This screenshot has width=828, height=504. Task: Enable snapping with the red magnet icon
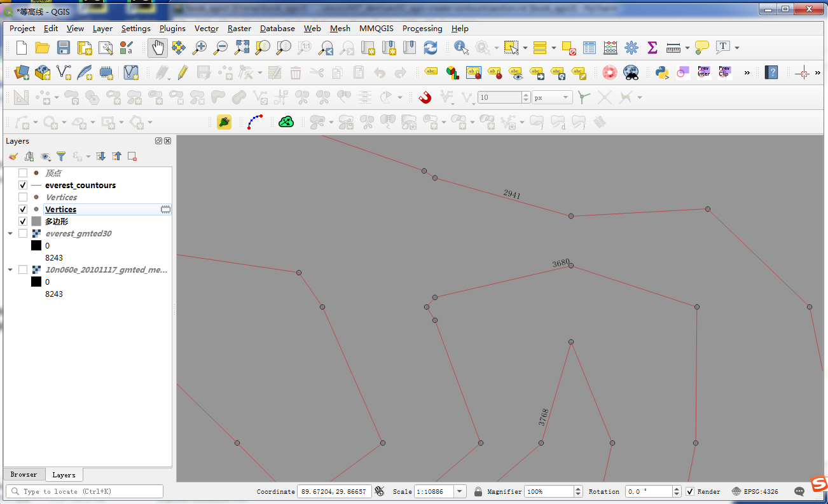(425, 97)
